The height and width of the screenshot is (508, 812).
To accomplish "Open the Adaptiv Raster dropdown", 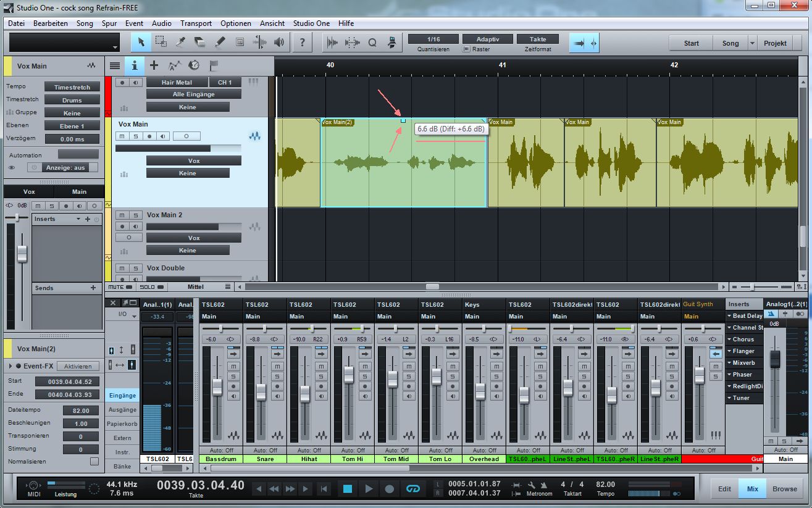I will coord(487,39).
